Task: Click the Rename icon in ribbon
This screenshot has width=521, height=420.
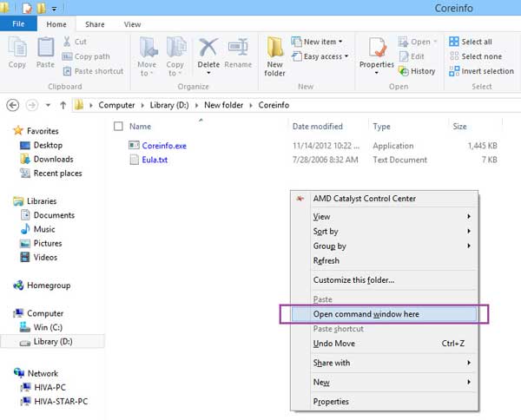Action: (x=239, y=52)
